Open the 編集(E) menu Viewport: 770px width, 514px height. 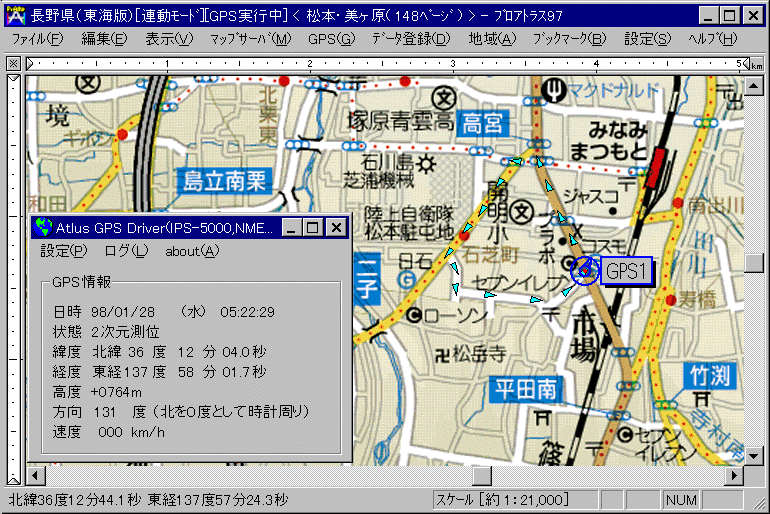[104, 39]
